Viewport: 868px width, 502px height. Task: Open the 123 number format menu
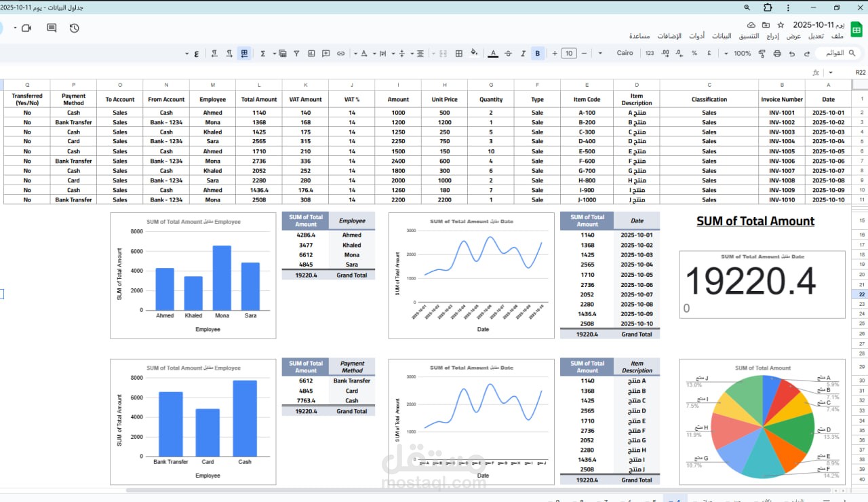650,53
